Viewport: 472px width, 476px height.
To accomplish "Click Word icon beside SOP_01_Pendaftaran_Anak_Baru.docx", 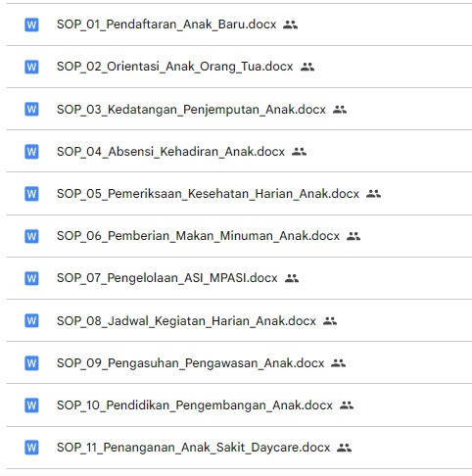I will 31,24.
